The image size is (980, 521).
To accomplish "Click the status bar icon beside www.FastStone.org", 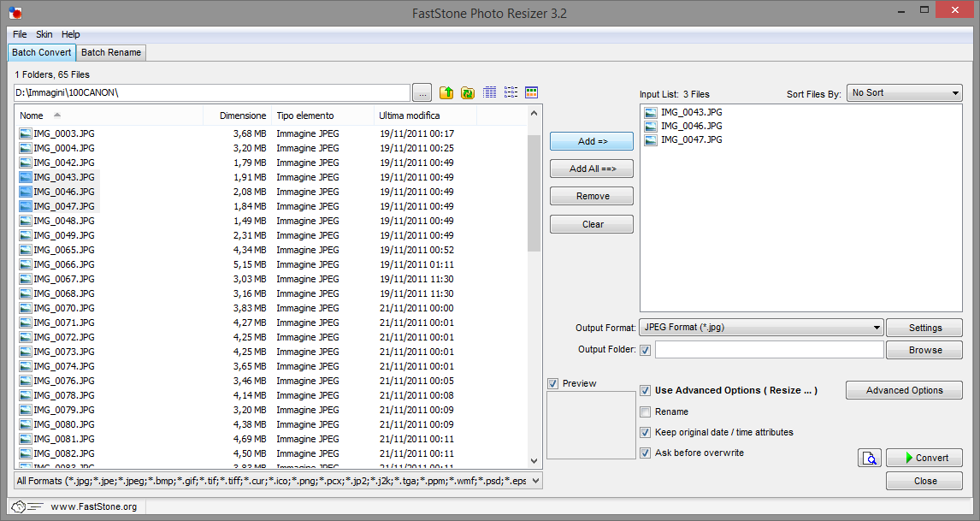I will (27, 506).
